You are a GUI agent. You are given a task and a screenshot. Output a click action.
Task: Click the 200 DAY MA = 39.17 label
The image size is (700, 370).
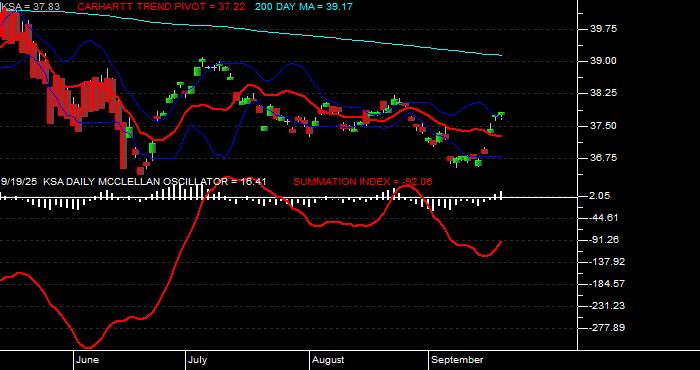(x=304, y=7)
